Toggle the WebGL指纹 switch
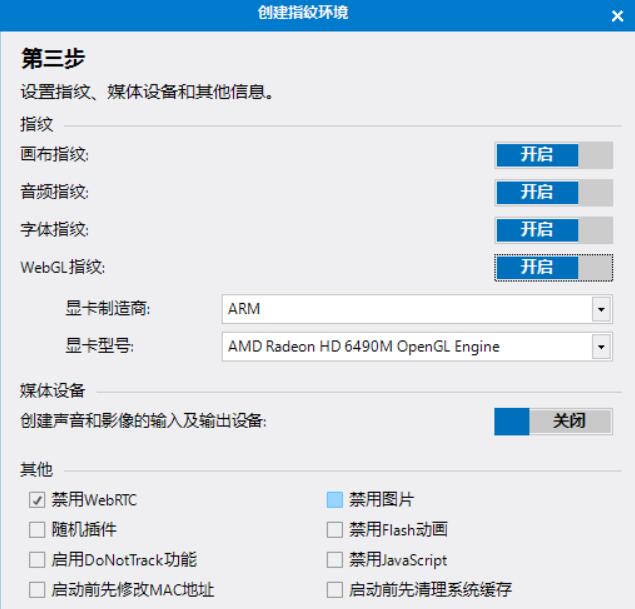Viewport: 635px width, 609px height. pos(554,268)
